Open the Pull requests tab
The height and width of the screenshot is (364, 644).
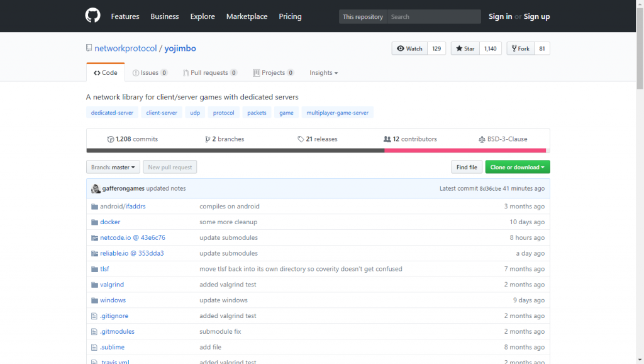tap(210, 72)
